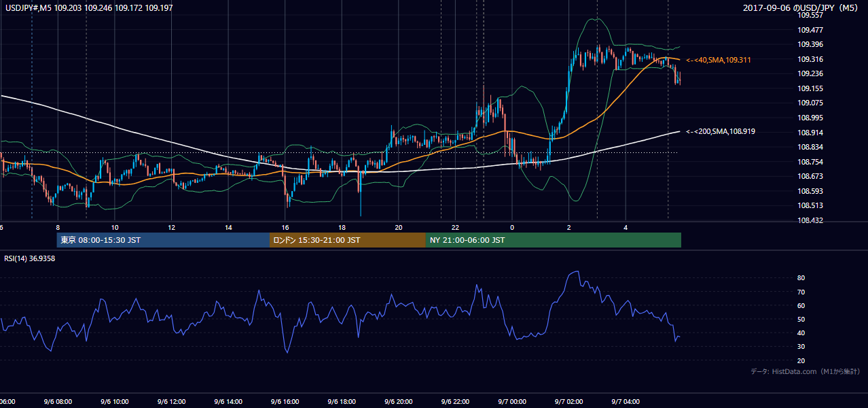Click the 9/6 20:00 time label
Screen dimensions: 868x408
[x=399, y=401]
